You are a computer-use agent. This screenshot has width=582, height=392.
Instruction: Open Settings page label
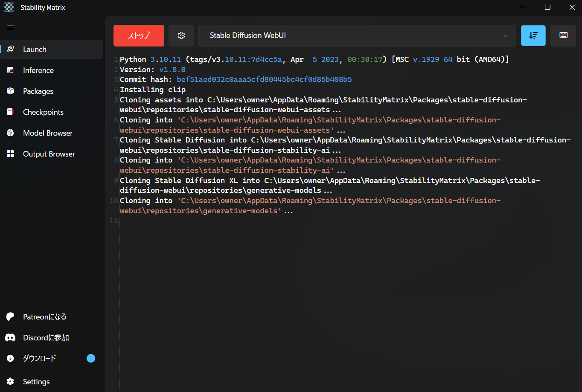(36, 381)
